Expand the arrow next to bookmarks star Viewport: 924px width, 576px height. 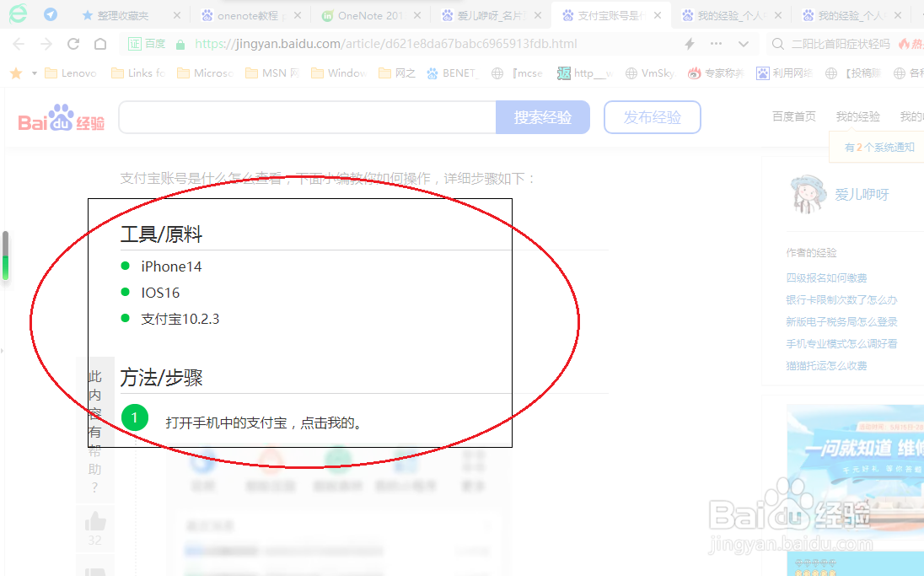click(35, 73)
